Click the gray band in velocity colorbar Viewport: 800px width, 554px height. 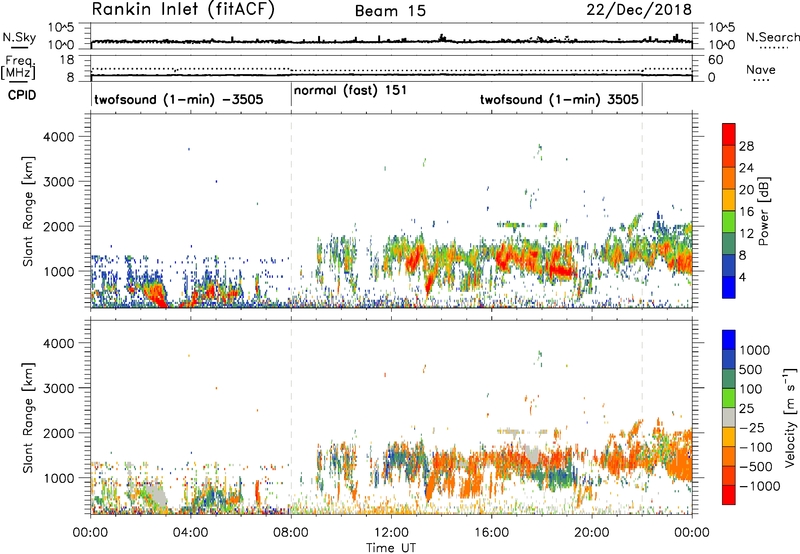pos(729,417)
